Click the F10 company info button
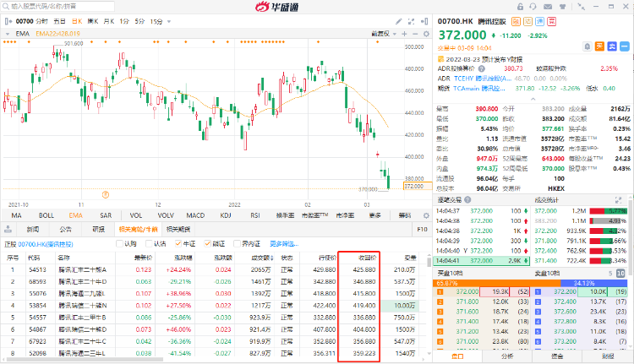The image size is (634, 364). 422,229
